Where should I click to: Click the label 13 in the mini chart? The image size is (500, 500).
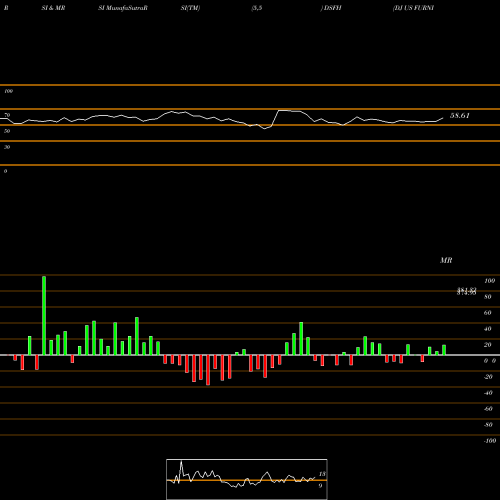[322, 474]
